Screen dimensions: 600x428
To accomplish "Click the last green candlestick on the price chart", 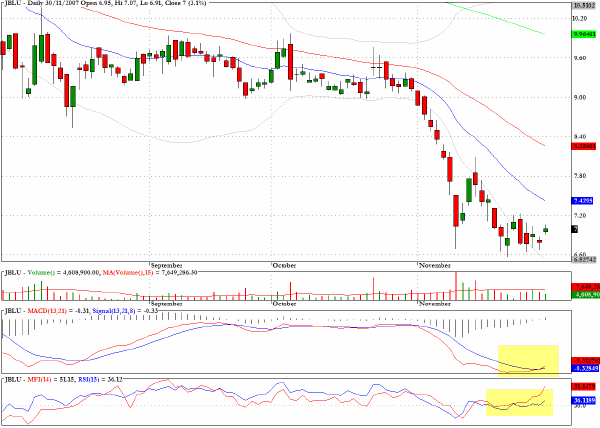I will pos(545,230).
